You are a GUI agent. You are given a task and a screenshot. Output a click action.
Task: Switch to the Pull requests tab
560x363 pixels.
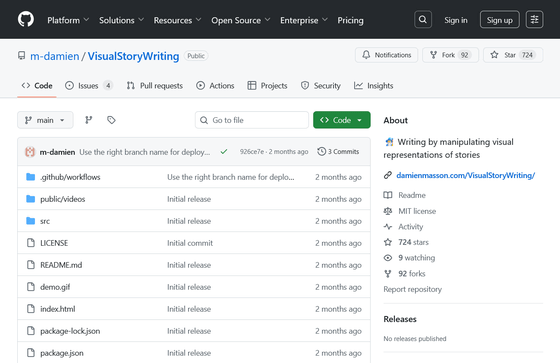(x=155, y=86)
